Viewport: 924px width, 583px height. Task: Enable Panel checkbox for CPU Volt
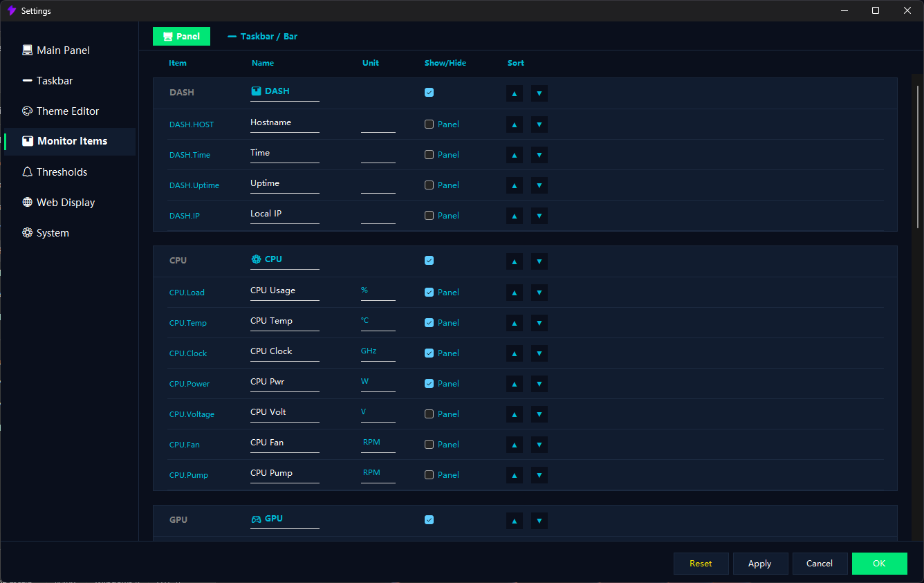[429, 414]
